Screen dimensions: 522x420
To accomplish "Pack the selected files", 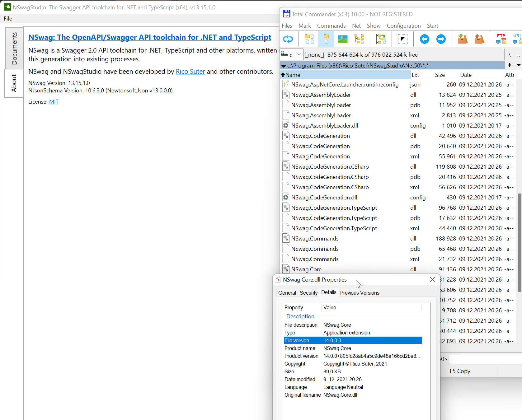I will coord(463,39).
